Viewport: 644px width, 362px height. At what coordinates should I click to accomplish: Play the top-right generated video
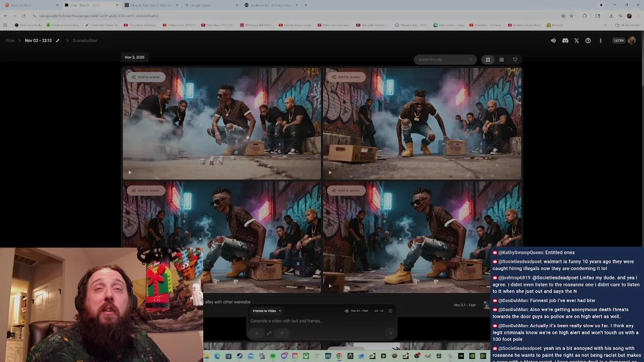[x=330, y=172]
